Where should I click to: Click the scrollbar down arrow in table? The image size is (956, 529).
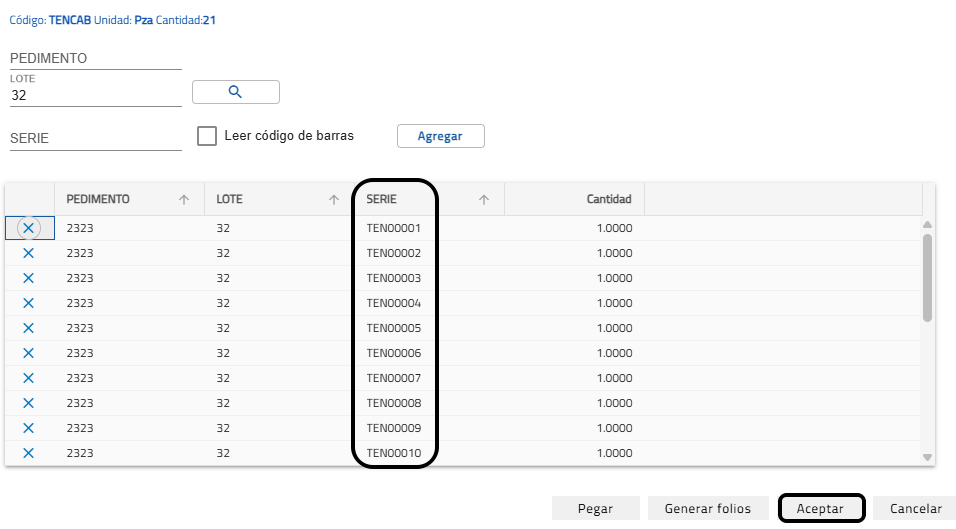coord(927,457)
